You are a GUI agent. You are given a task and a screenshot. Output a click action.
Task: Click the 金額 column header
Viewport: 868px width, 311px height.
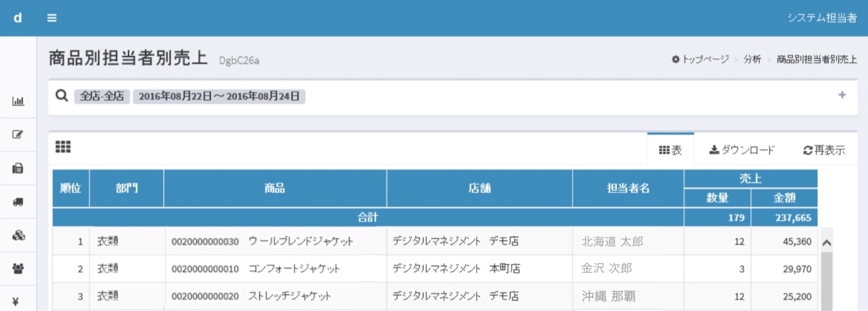(784, 198)
